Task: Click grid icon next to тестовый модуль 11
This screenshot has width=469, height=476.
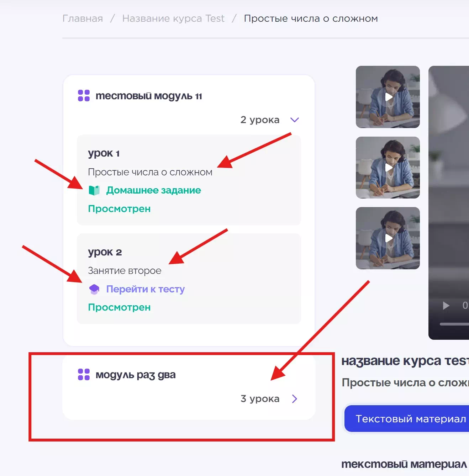Action: tap(84, 96)
